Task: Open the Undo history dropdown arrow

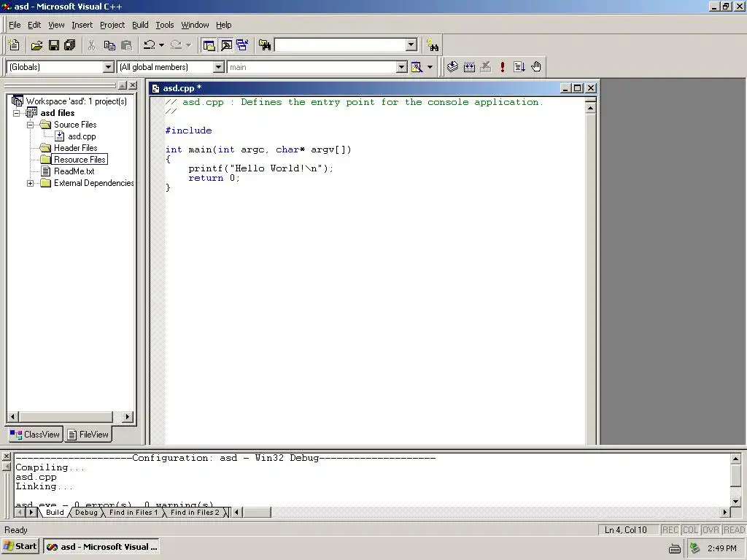Action: [x=161, y=45]
